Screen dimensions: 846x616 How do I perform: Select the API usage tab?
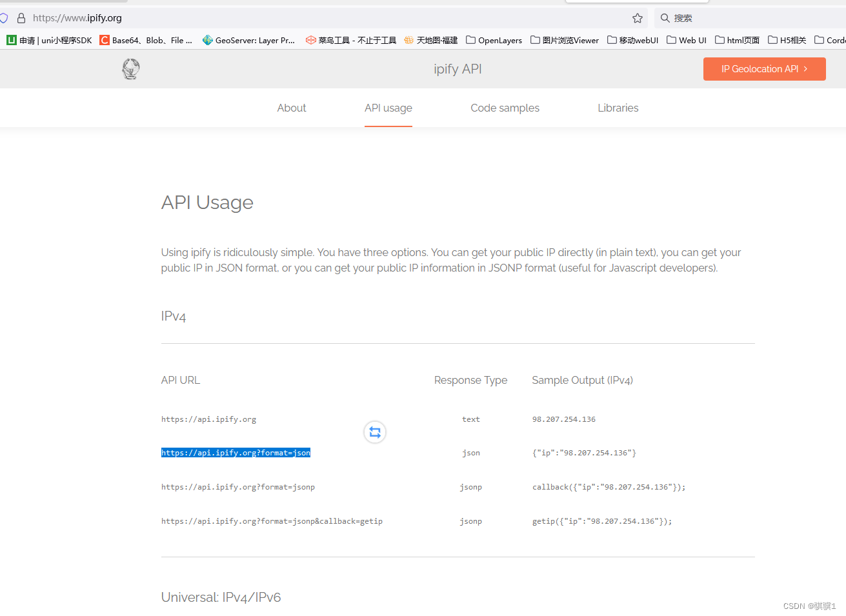pos(388,108)
